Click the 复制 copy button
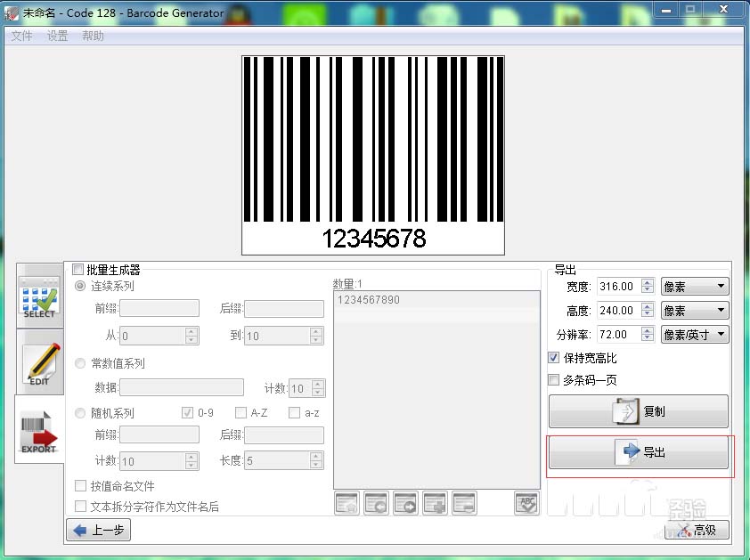This screenshot has width=750, height=560. 639,411
